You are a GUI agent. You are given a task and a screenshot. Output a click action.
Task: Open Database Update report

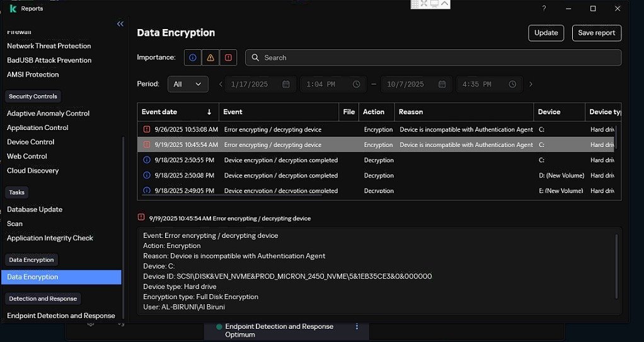(35, 209)
